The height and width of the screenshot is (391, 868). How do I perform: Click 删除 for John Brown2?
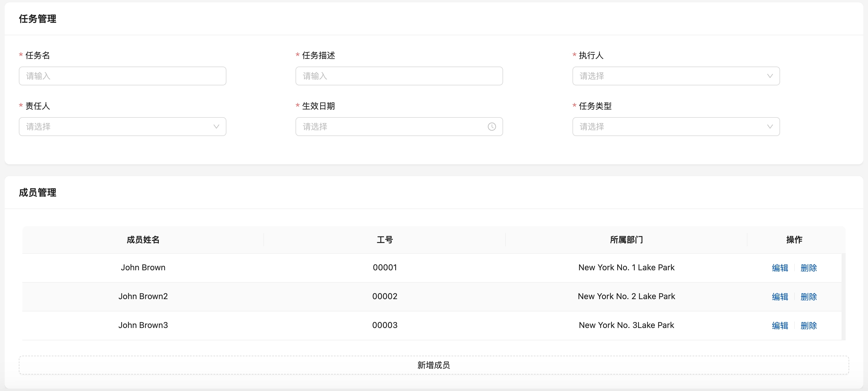pos(808,296)
